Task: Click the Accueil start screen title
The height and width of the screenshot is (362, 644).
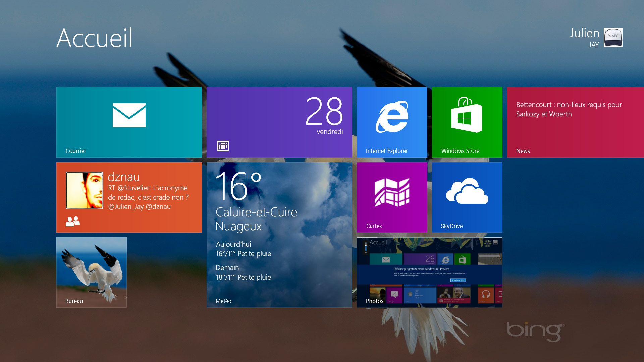Action: click(x=95, y=38)
